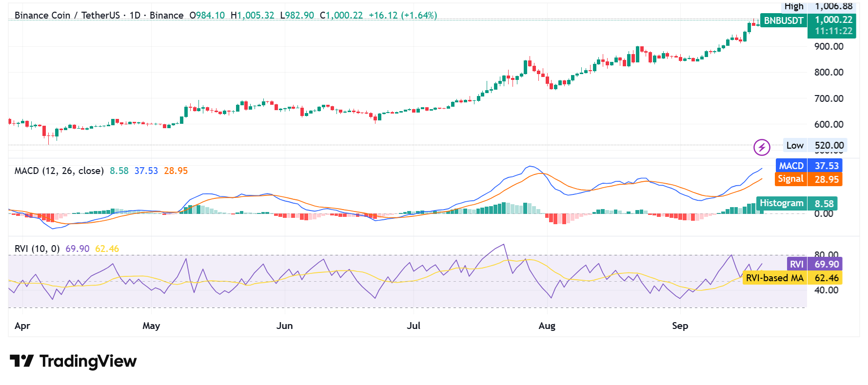
Task: Click the Signal label 28.95
Action: [809, 179]
